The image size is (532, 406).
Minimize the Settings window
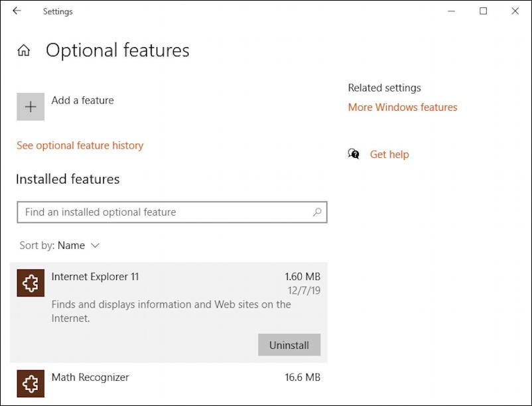451,11
